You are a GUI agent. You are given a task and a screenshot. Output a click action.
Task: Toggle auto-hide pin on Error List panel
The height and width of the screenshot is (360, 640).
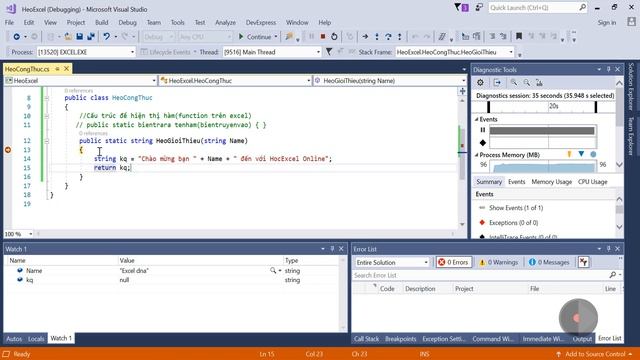(609, 249)
